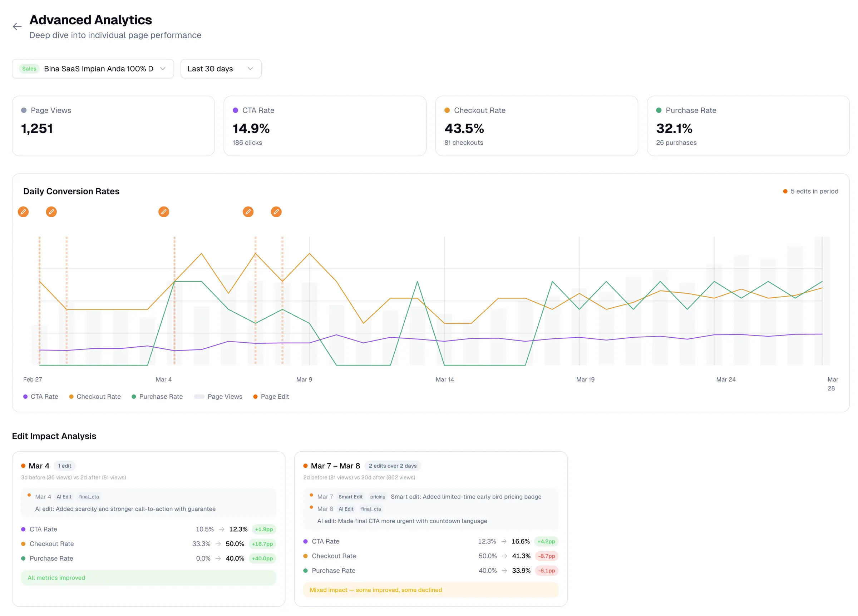Click the orange dot on the Mar 4 card
The image size is (858, 616).
pos(24,466)
